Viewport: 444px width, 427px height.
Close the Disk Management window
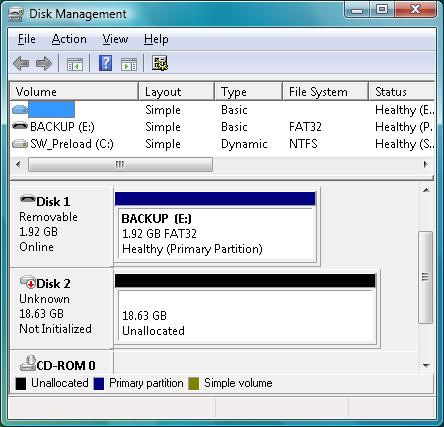pos(415,10)
